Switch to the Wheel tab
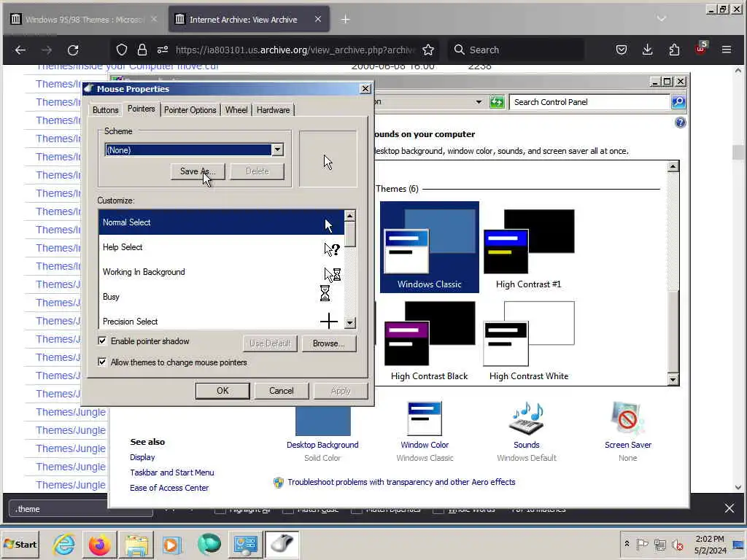This screenshot has width=747, height=560. [x=236, y=110]
